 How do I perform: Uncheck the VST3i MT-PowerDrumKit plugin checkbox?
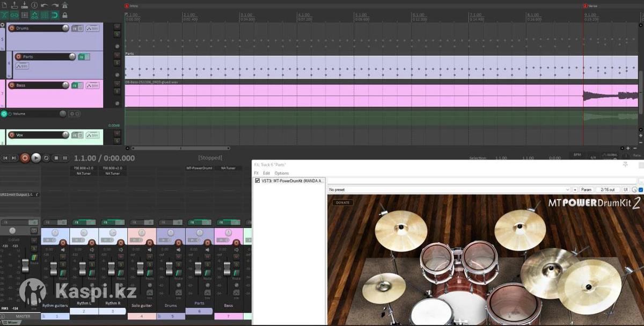tap(258, 181)
